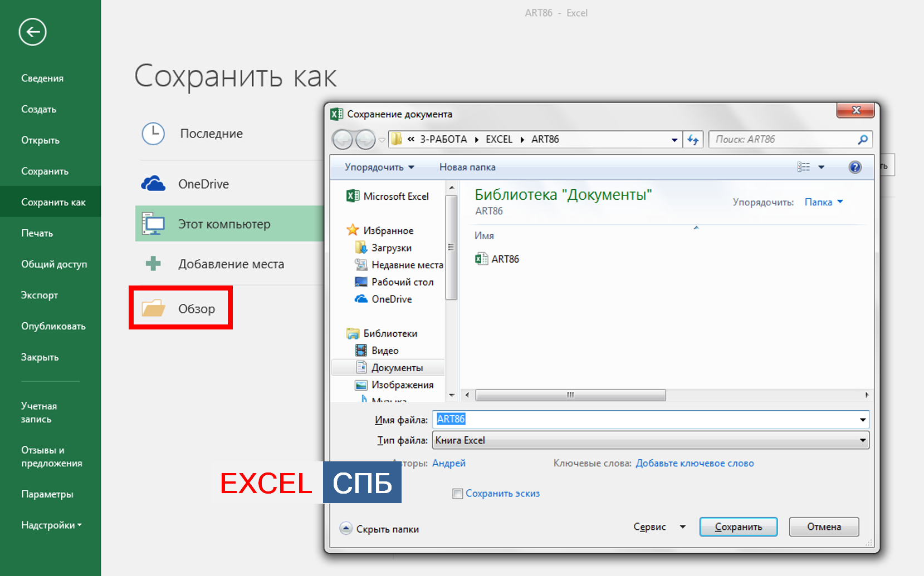The width and height of the screenshot is (924, 576).
Task: Enable the 'Сохранить эскиз' checkbox
Action: click(458, 494)
